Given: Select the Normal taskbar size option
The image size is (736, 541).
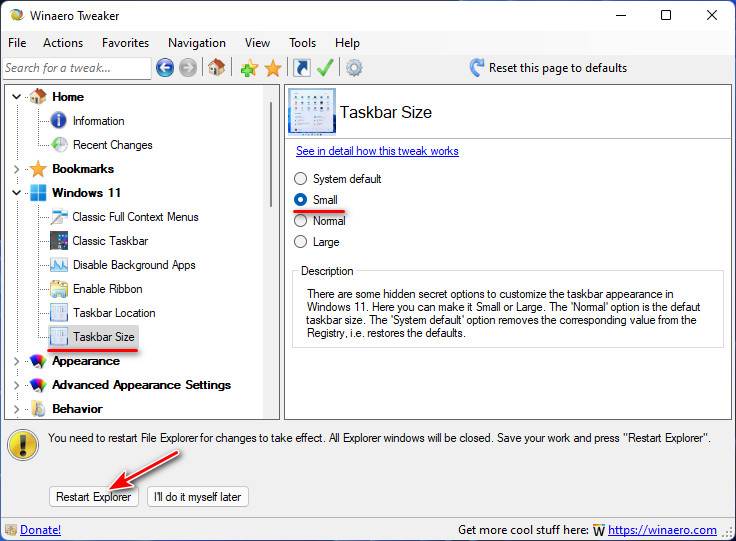Looking at the screenshot, I should [300, 221].
